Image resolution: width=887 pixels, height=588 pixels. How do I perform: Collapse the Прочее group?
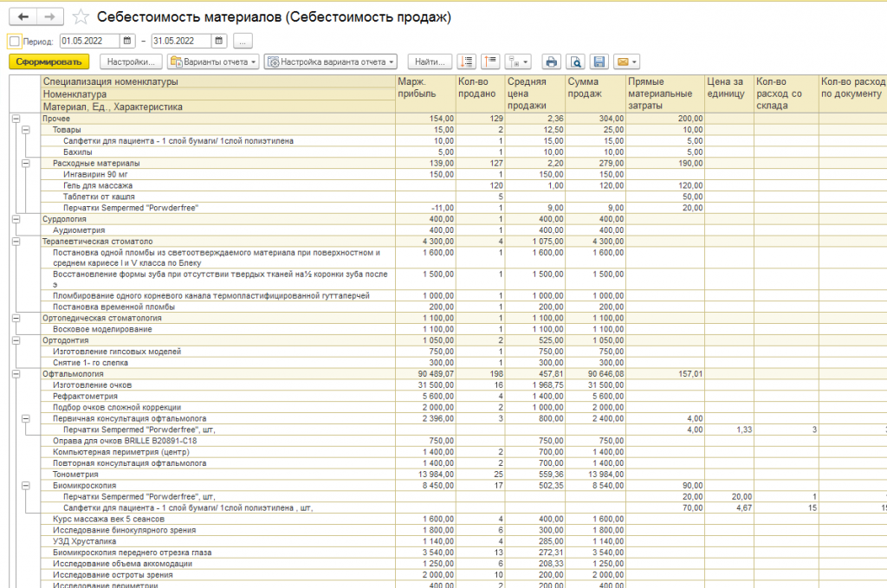(x=16, y=119)
